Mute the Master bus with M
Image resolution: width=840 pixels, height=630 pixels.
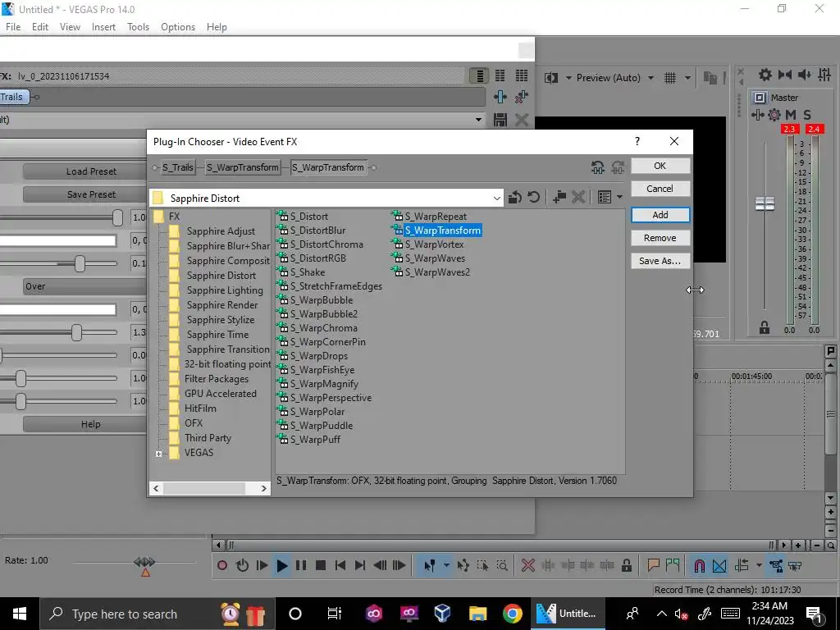point(791,115)
